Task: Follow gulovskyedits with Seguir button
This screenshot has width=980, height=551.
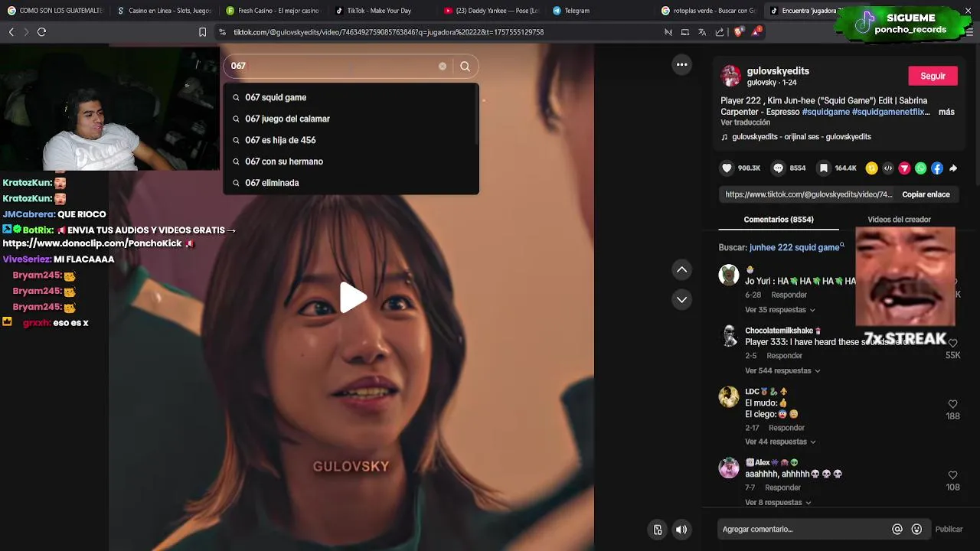Action: click(x=933, y=76)
